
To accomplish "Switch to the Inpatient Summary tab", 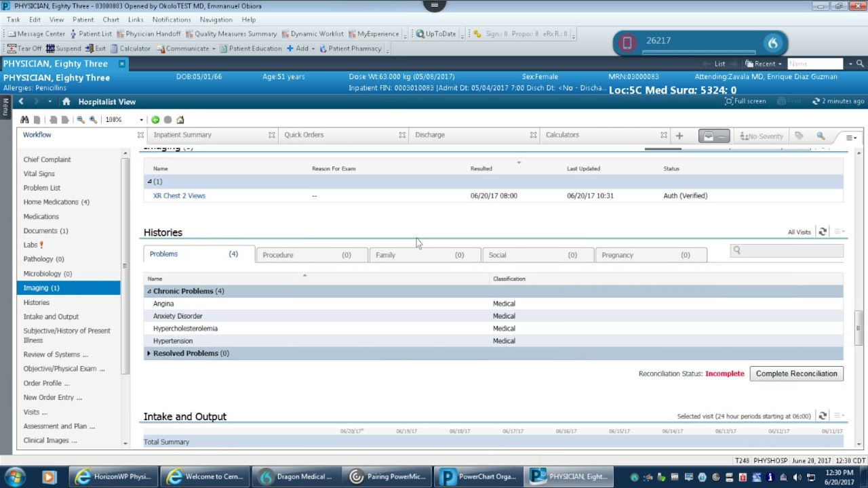I will (182, 135).
